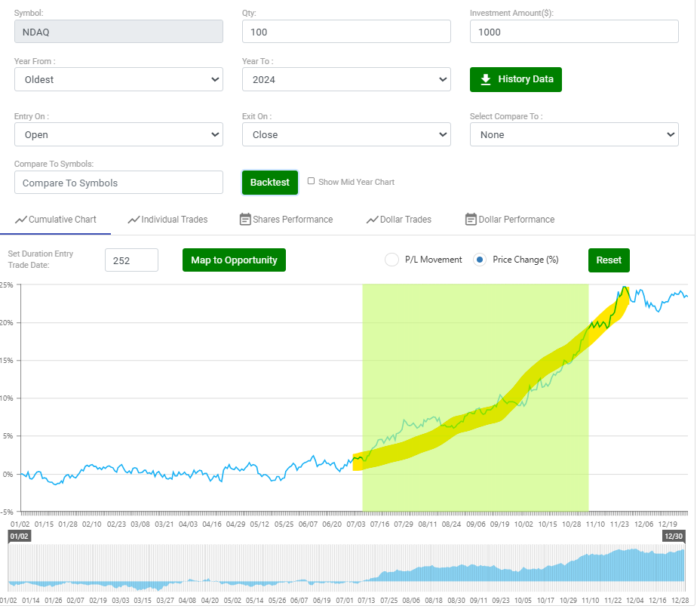
Task: Switch to the Individual Trades tab
Action: click(169, 221)
